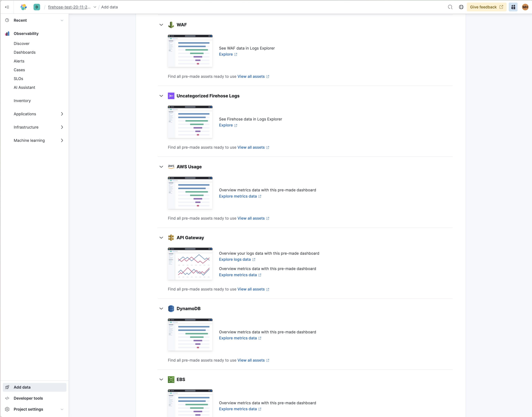
Task: Collapse the WAF section chevron
Action: point(161,25)
